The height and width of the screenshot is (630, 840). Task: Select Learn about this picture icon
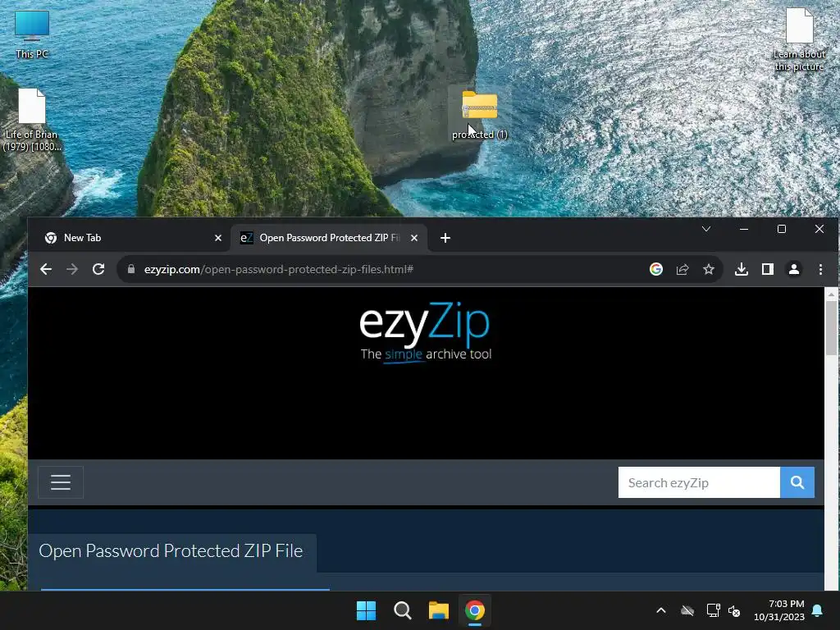[799, 39]
